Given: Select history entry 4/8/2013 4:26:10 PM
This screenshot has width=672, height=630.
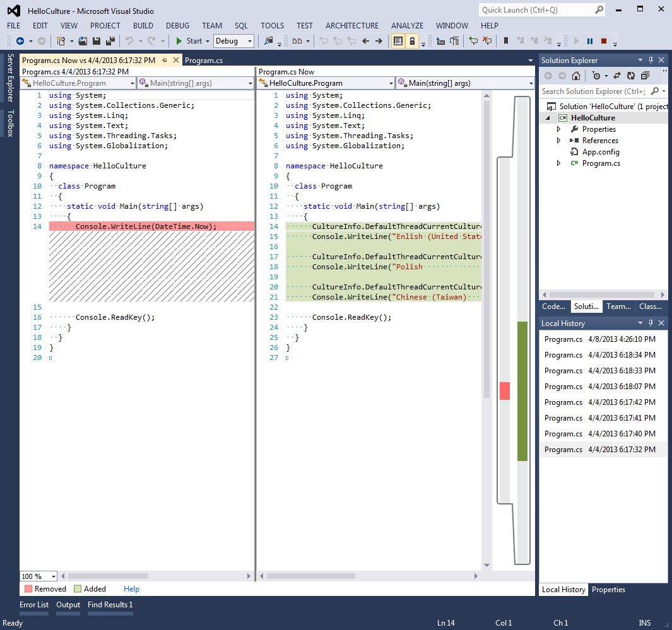Looking at the screenshot, I should 603,339.
